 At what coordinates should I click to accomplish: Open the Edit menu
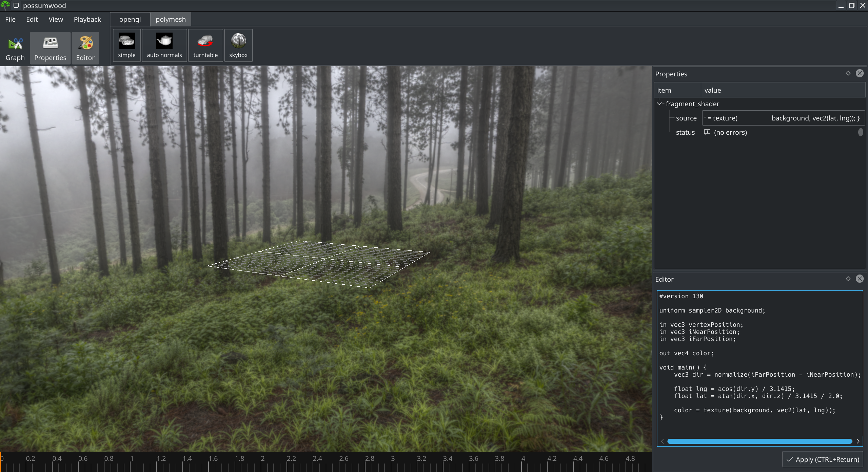coord(32,19)
